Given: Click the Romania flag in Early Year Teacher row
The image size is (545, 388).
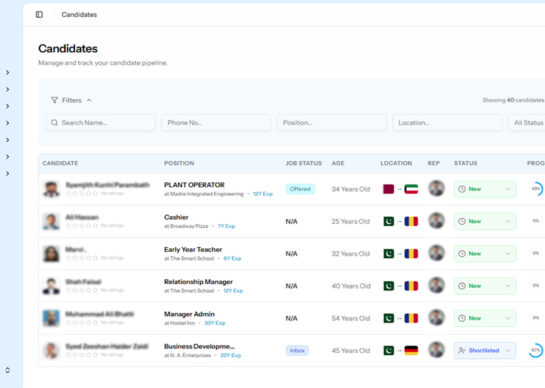Looking at the screenshot, I should [411, 253].
